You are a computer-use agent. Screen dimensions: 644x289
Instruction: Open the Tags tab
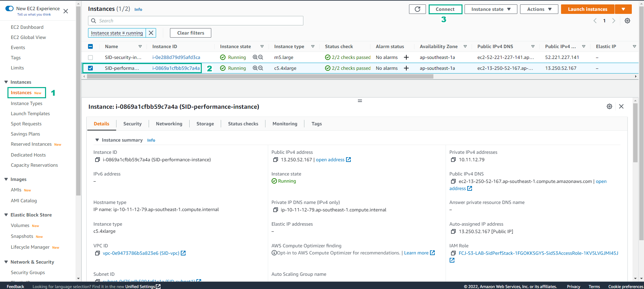click(x=317, y=124)
